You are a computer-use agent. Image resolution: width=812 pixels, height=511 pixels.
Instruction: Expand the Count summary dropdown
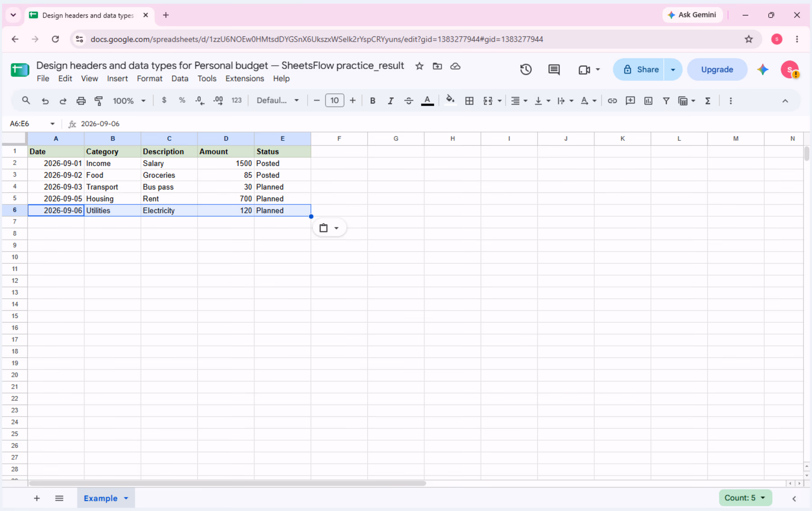[745, 497]
